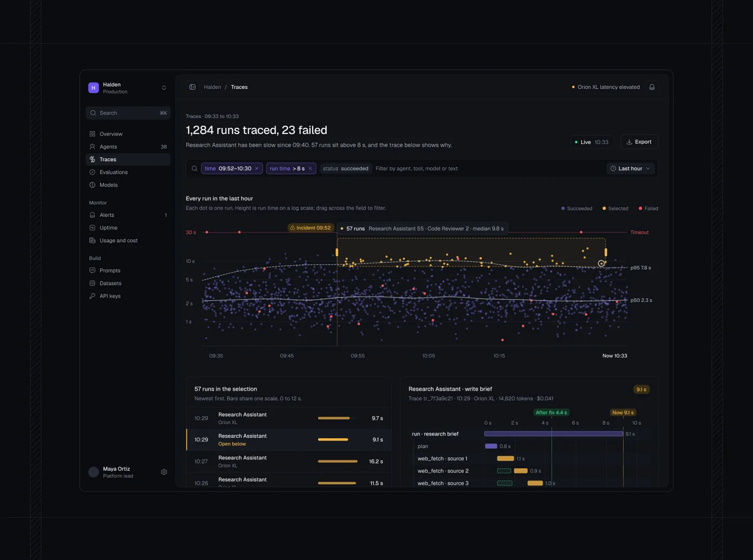Click the Halden workspace logo
Viewport: 753px width, 560px height.
94,88
